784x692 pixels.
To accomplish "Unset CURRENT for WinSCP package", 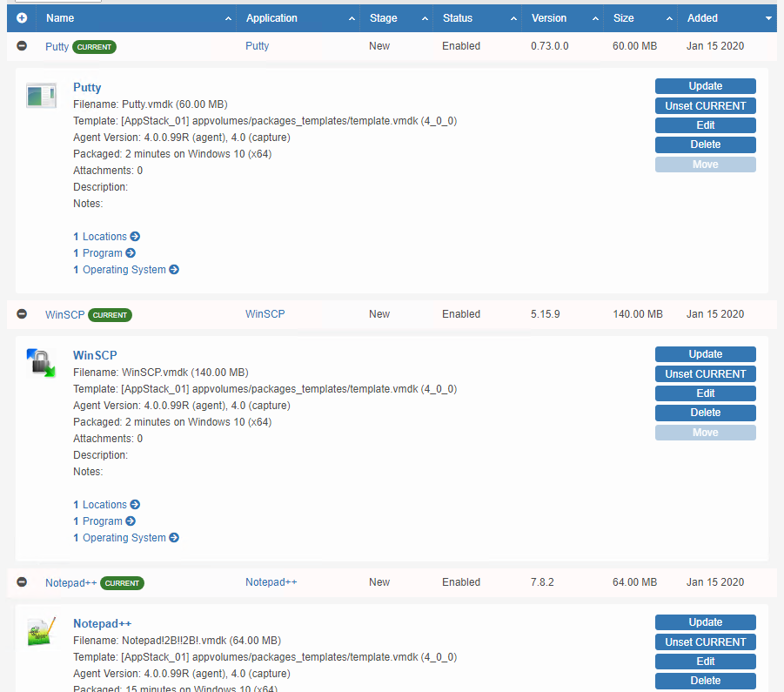I will tap(706, 373).
